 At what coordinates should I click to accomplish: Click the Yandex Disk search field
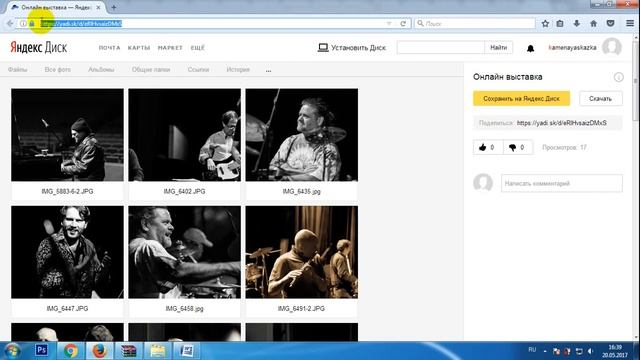point(440,48)
